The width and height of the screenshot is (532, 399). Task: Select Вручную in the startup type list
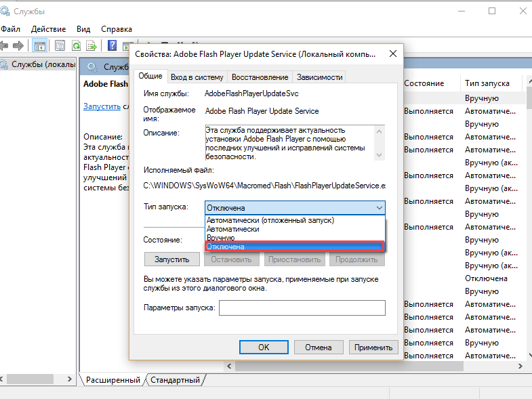[x=221, y=238]
